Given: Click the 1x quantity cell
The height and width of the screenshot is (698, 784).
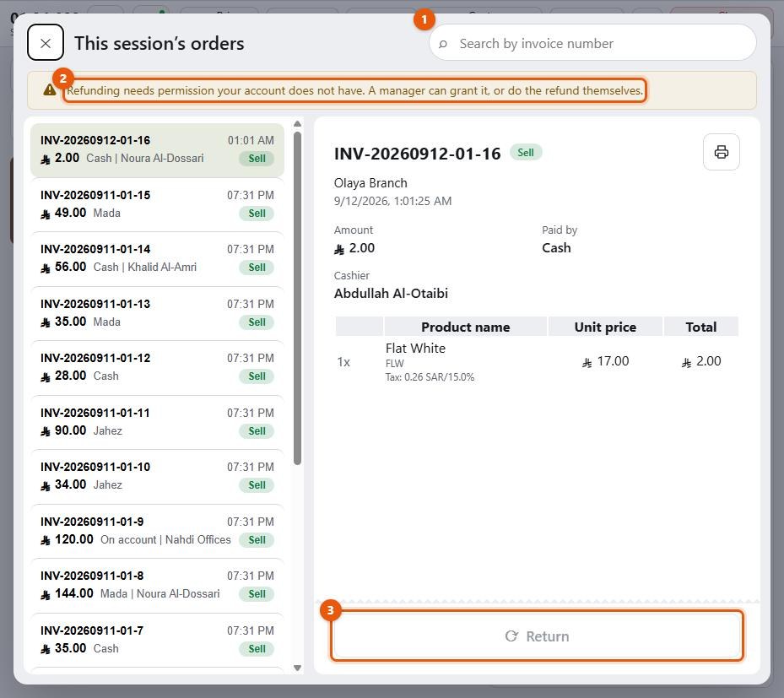Looking at the screenshot, I should coord(343,361).
